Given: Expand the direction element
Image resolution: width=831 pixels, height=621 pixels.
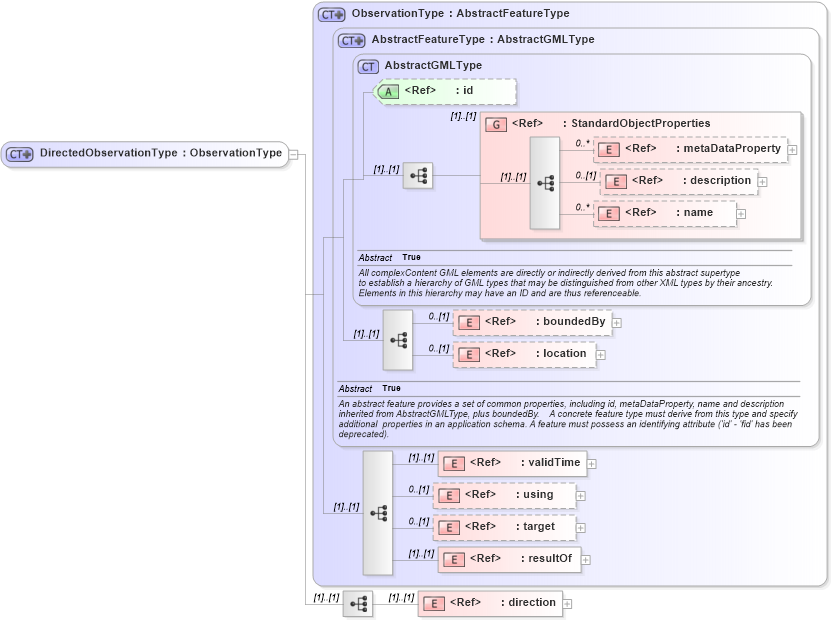Looking at the screenshot, I should 566,603.
